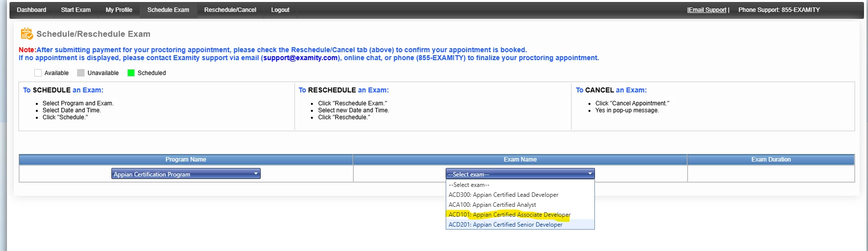
Task: Select ACA100: Appian Certified Analyst option
Action: pyautogui.click(x=520, y=205)
